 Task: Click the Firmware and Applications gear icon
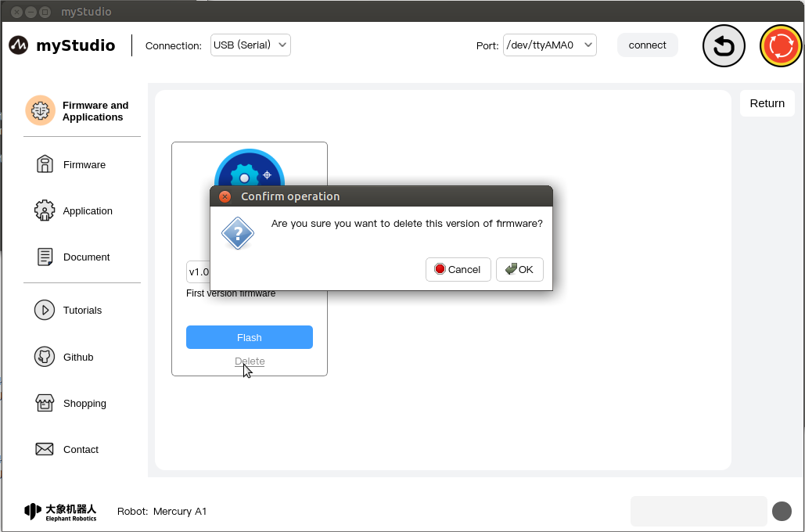[x=41, y=110]
